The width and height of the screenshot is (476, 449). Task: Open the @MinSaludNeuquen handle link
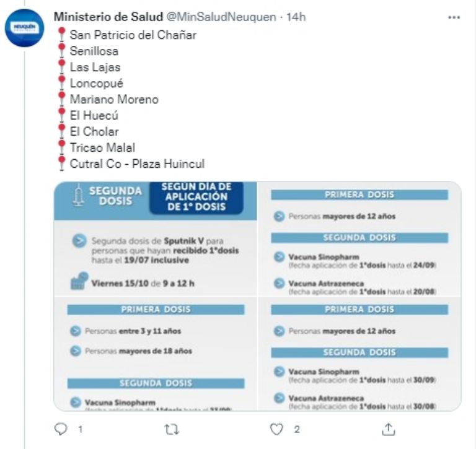221,17
